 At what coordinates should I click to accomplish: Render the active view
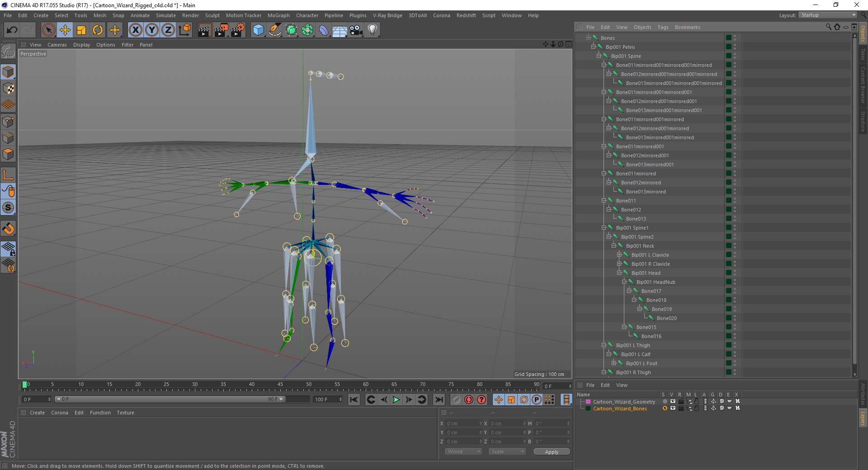click(204, 30)
